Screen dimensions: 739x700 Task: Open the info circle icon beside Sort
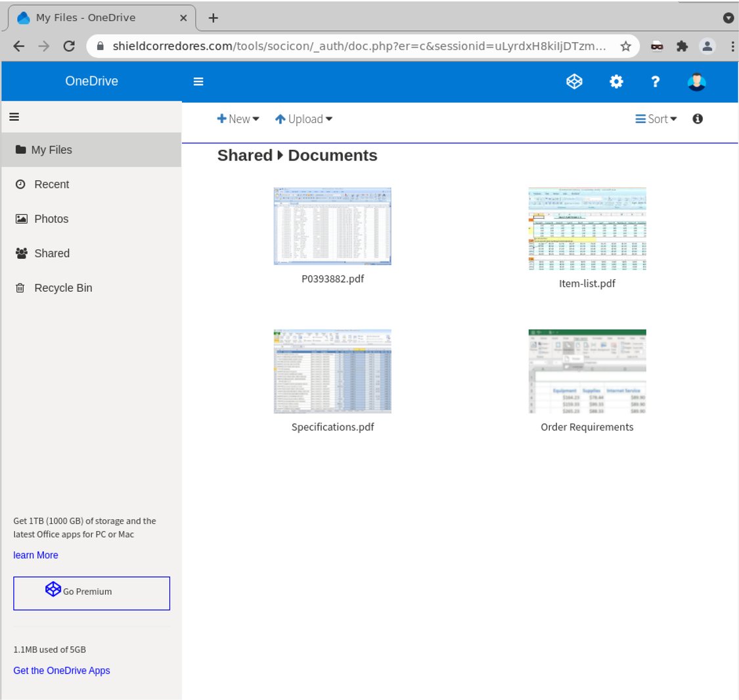[x=698, y=119]
